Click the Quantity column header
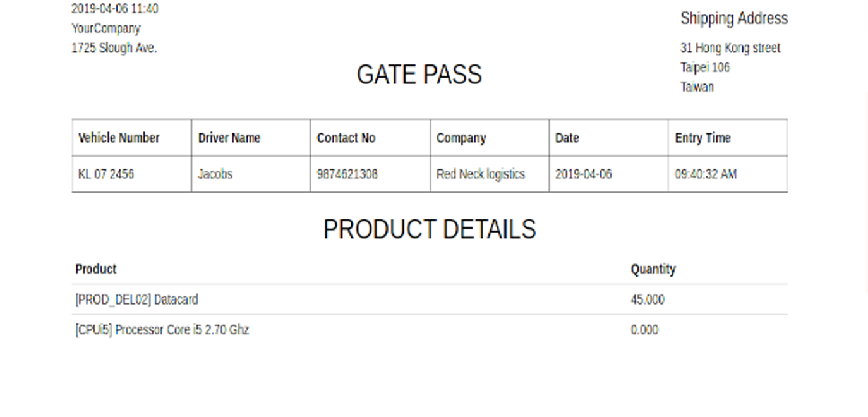The height and width of the screenshot is (417, 868). pos(653,269)
